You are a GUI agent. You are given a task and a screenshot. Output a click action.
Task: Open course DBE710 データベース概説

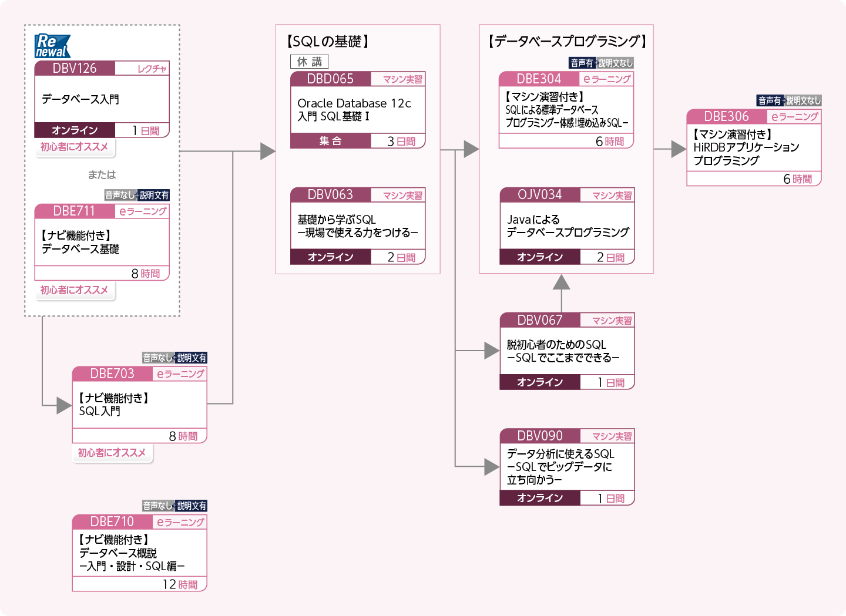tap(140, 553)
